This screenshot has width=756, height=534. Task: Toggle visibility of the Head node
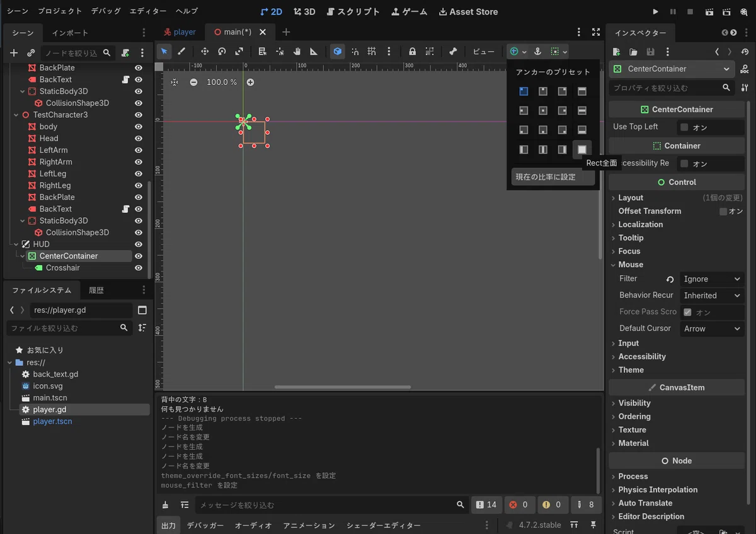[139, 139]
